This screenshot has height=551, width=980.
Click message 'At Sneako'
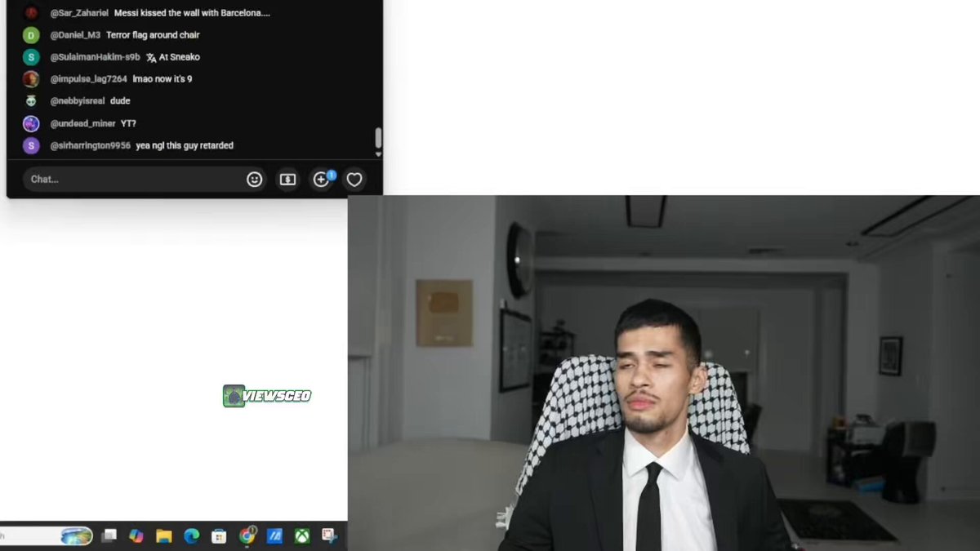tap(180, 57)
